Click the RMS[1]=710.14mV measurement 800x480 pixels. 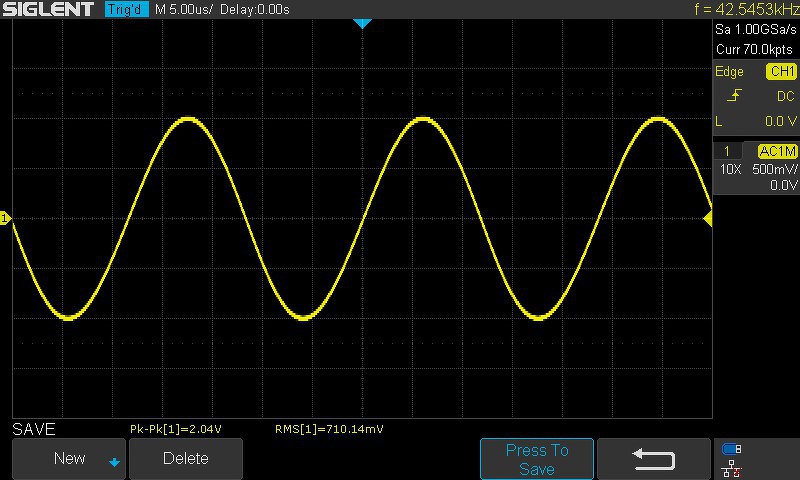(329, 429)
